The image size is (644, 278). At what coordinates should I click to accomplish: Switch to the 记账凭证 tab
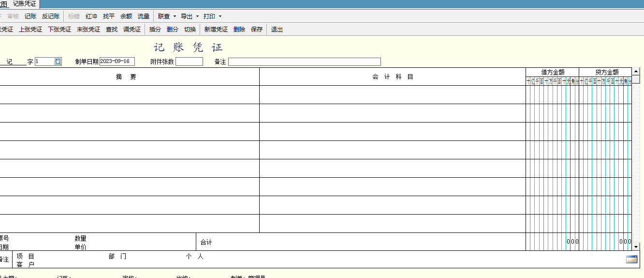coord(24,4)
